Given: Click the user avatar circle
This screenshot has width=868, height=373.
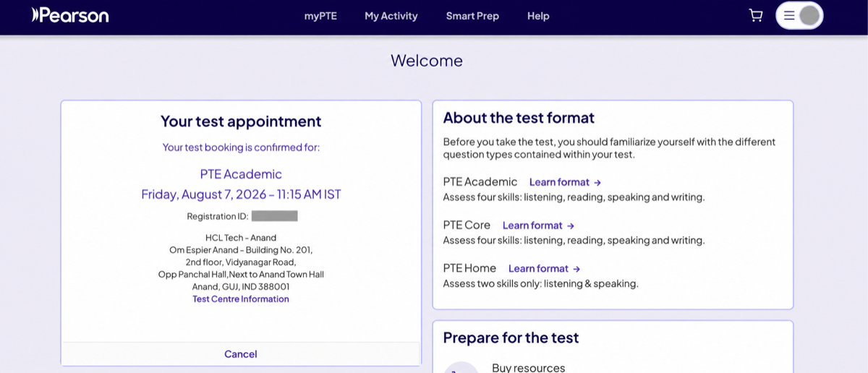Looking at the screenshot, I should [x=809, y=15].
